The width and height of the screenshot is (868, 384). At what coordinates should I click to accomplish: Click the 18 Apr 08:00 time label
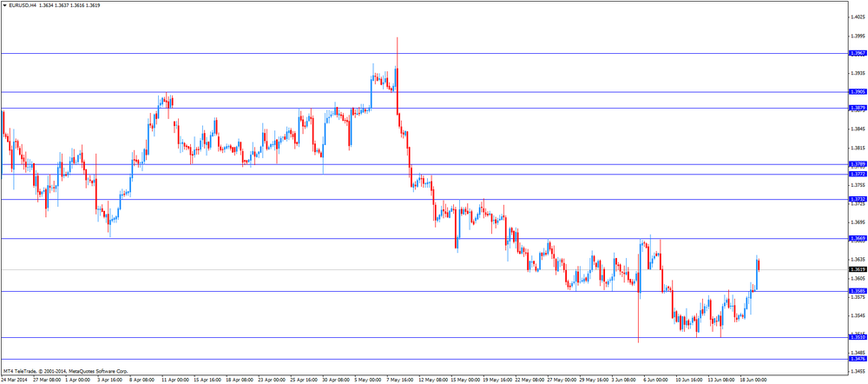tap(240, 381)
